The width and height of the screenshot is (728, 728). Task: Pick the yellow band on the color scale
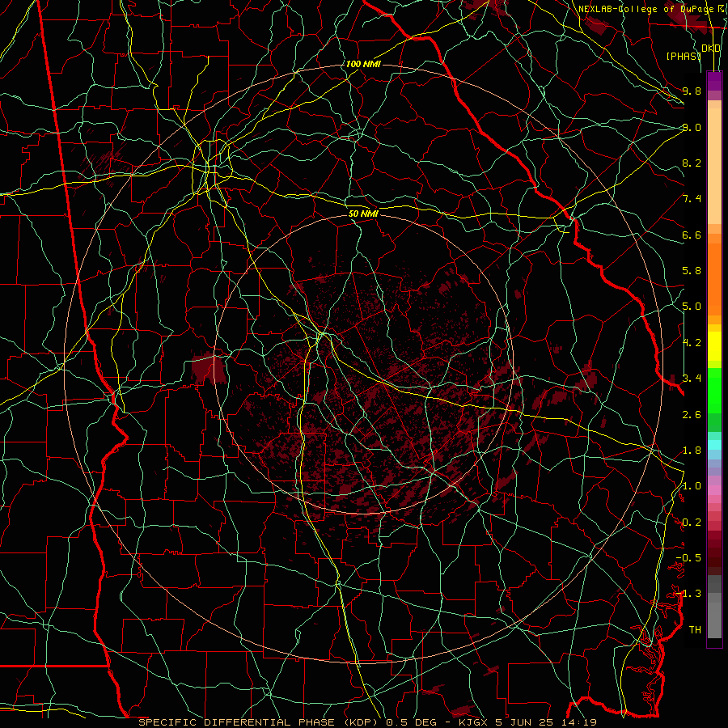pos(714,346)
